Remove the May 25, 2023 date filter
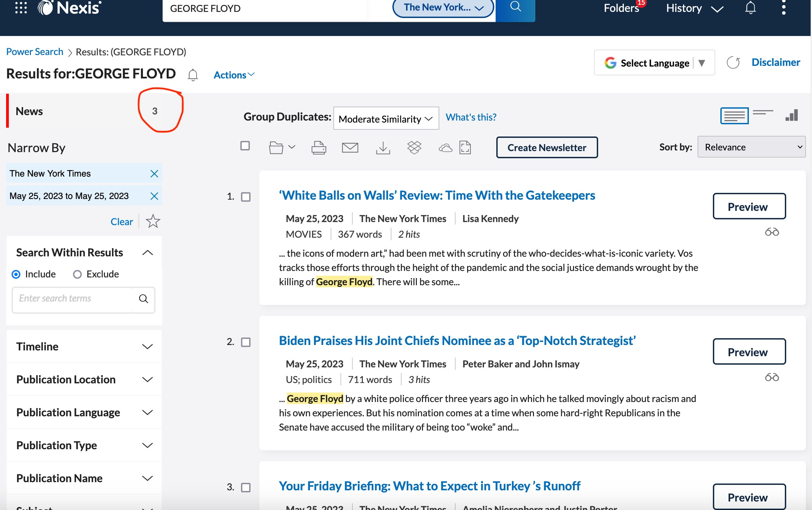This screenshot has width=812, height=510. [154, 196]
